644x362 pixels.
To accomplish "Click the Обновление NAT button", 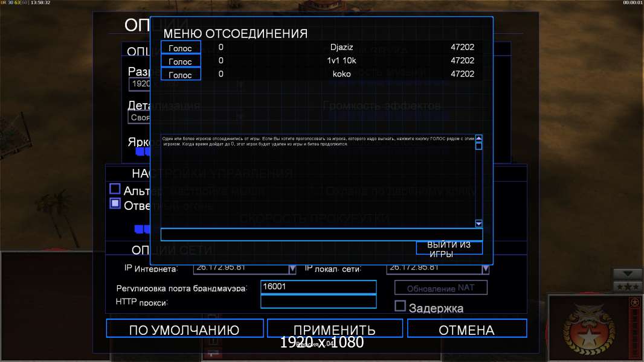I will click(440, 288).
